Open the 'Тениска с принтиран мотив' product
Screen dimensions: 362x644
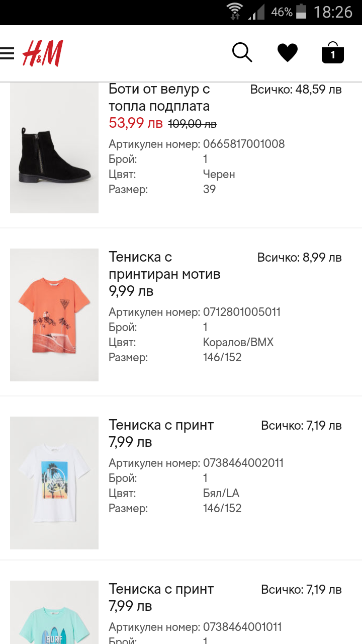pos(164,265)
